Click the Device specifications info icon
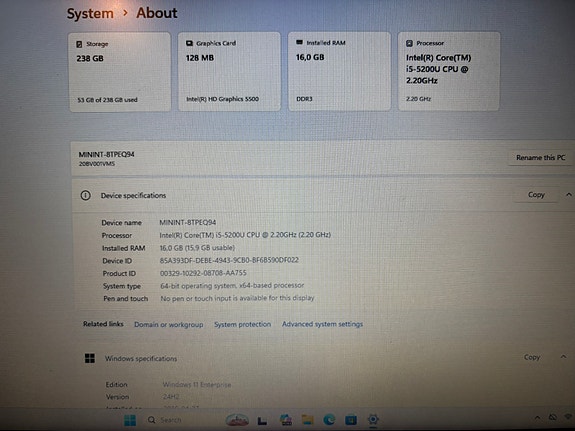The image size is (575, 431). [85, 195]
